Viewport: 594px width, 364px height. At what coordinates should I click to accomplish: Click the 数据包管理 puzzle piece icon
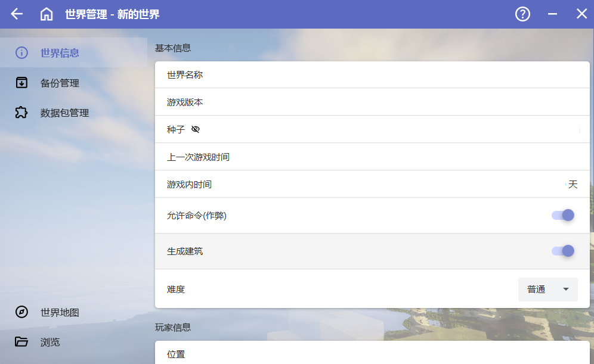point(21,113)
